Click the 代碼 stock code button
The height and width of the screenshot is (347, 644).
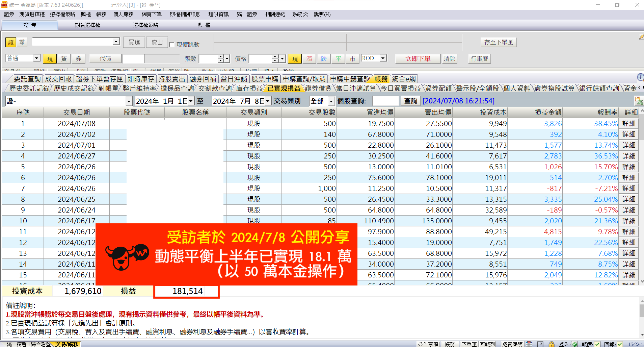click(105, 59)
